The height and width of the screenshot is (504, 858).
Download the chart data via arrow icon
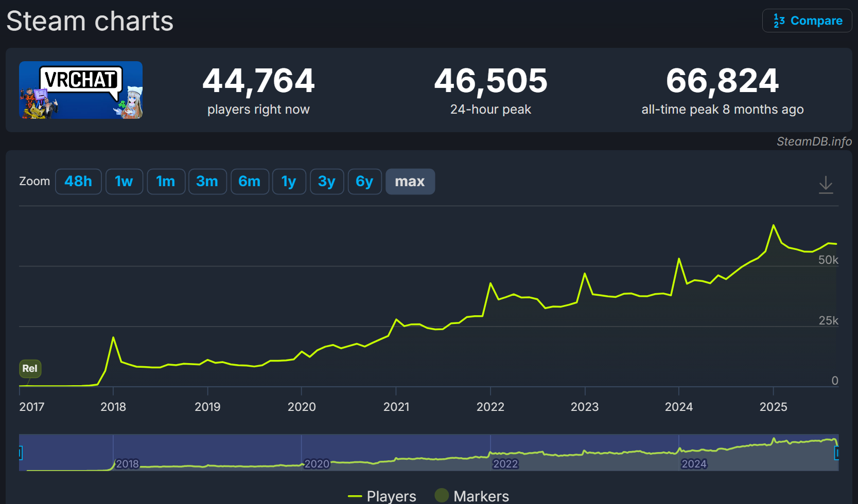pos(826,185)
